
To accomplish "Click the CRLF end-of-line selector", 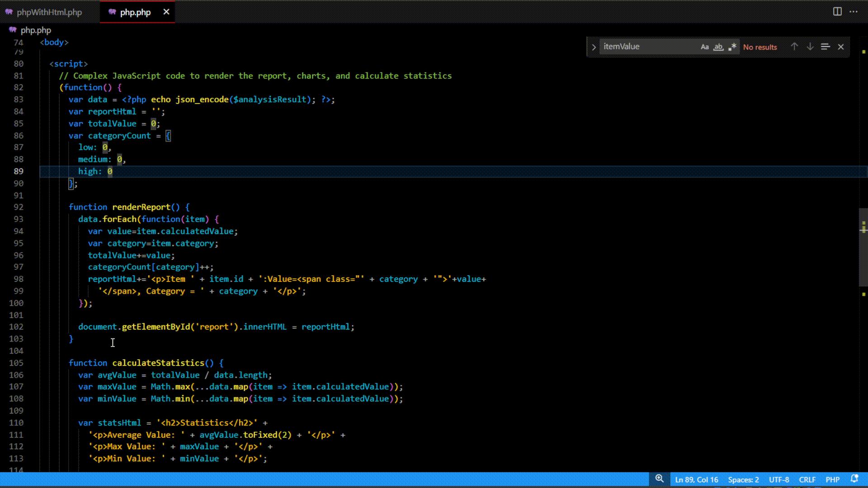I will point(807,479).
